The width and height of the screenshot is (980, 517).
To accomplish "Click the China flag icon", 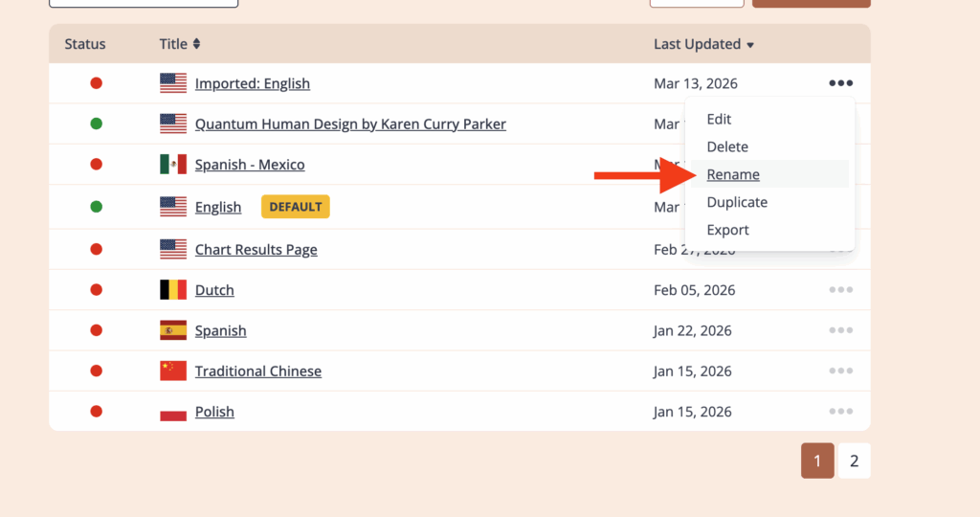I will point(173,371).
